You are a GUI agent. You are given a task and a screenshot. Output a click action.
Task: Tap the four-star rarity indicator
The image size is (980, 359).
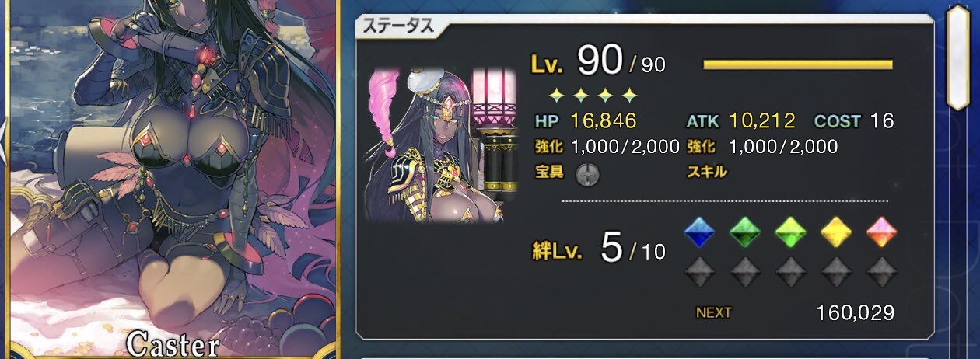tap(593, 96)
